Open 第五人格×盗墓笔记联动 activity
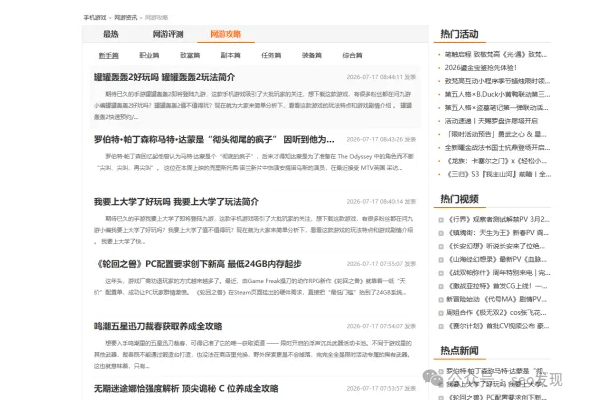 (x=497, y=108)
